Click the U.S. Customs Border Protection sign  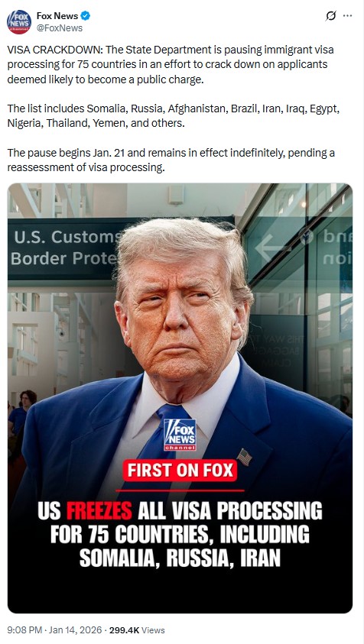tap(66, 248)
